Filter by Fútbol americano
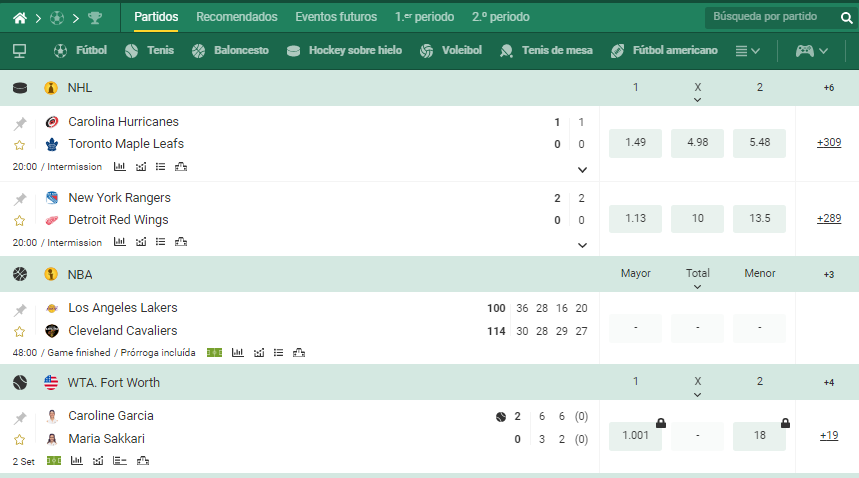859x478 pixels. 664,50
